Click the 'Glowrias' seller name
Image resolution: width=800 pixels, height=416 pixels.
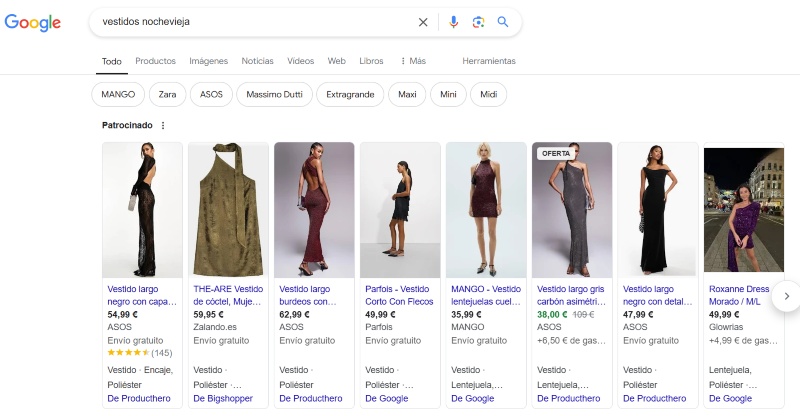(x=726, y=327)
